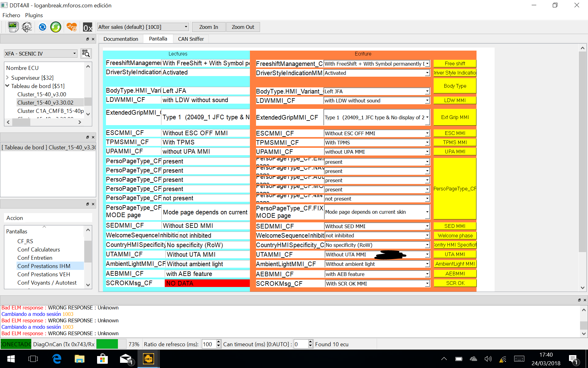Switch to the CAN Sniffer tab
Viewport: 588px width, 368px height.
(191, 39)
